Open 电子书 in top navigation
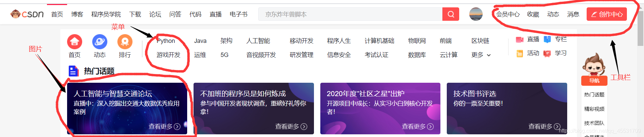Viewport: 644px width, 137px height. pos(238,14)
